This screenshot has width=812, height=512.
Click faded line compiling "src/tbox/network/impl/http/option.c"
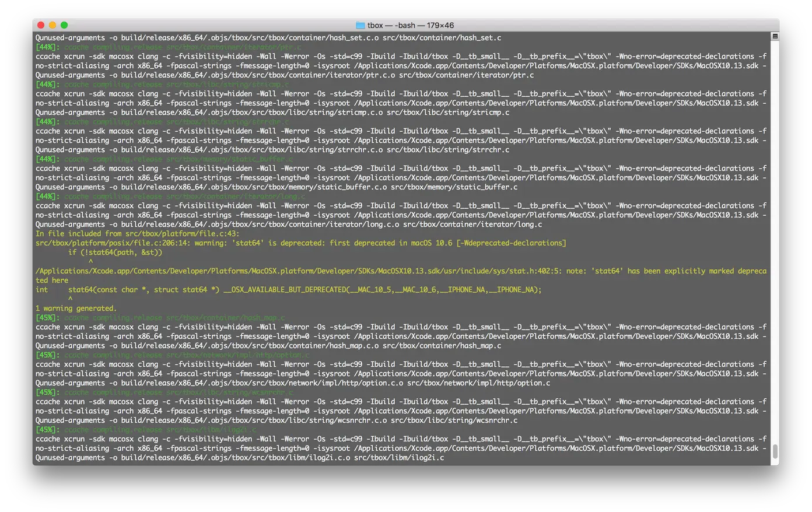(x=187, y=355)
